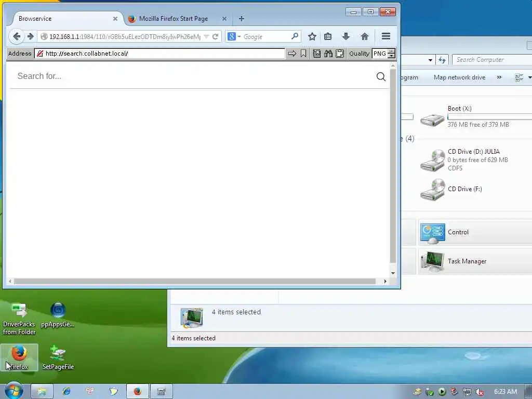Open the Google search engine selector

tap(234, 36)
